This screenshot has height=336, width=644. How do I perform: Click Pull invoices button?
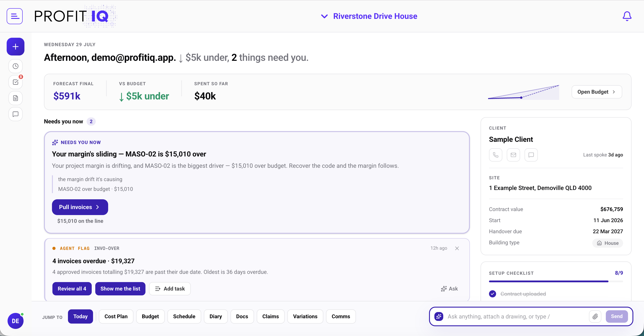tap(80, 207)
